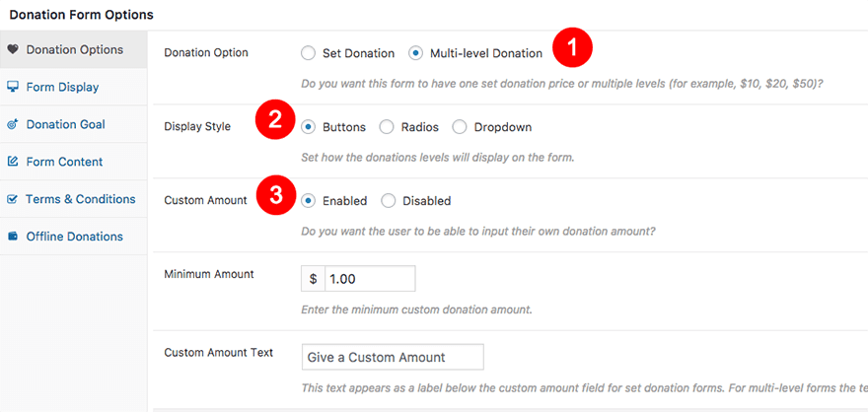Enable the Custom Amount option

[309, 201]
